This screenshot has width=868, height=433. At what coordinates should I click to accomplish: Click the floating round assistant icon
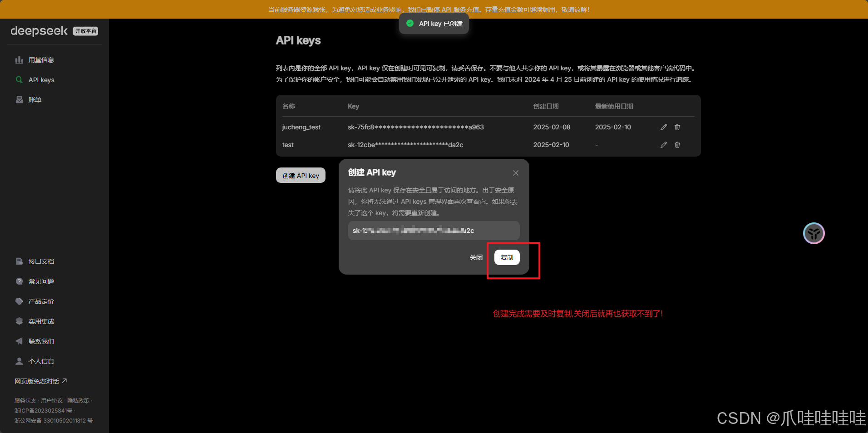point(814,233)
